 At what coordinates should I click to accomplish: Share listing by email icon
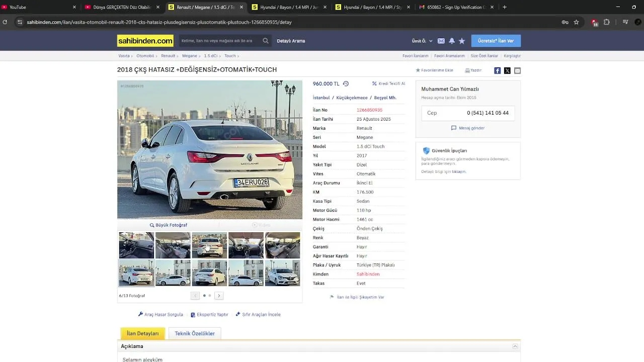click(517, 70)
